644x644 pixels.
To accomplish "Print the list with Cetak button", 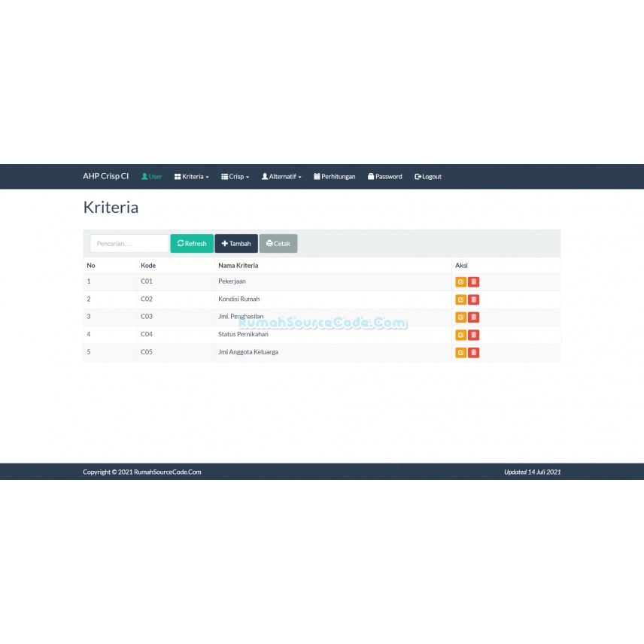I will tap(278, 244).
